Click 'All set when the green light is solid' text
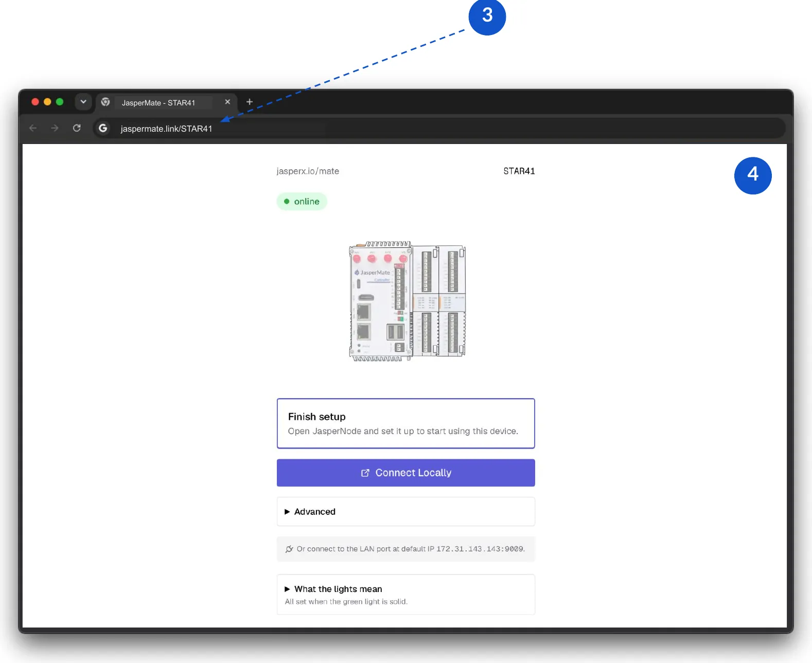Viewport: 812px width, 663px height. point(346,602)
